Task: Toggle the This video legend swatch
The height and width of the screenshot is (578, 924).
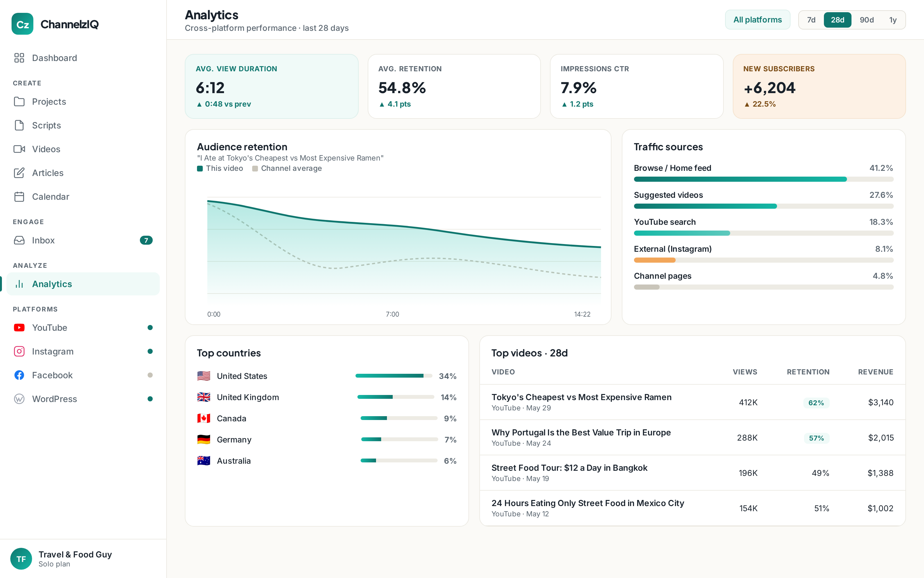Action: tap(200, 169)
